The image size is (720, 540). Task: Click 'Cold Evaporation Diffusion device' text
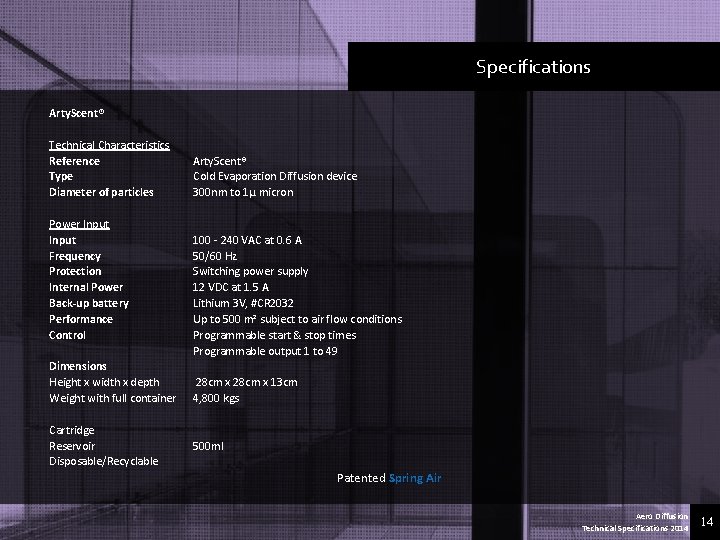(x=275, y=176)
